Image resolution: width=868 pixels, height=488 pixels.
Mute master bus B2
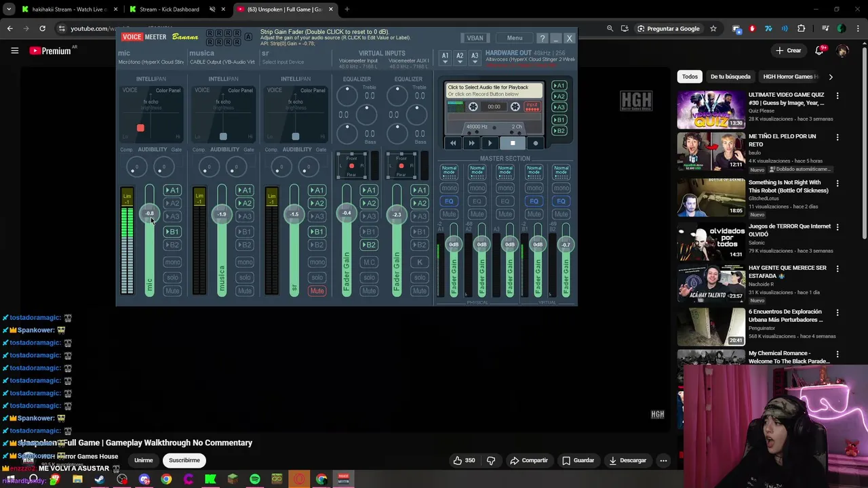point(561,214)
